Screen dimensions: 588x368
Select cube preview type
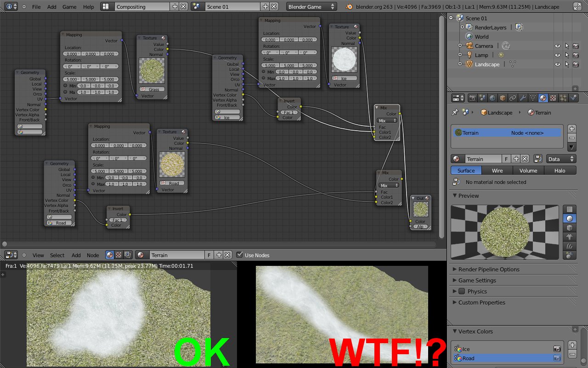[570, 228]
